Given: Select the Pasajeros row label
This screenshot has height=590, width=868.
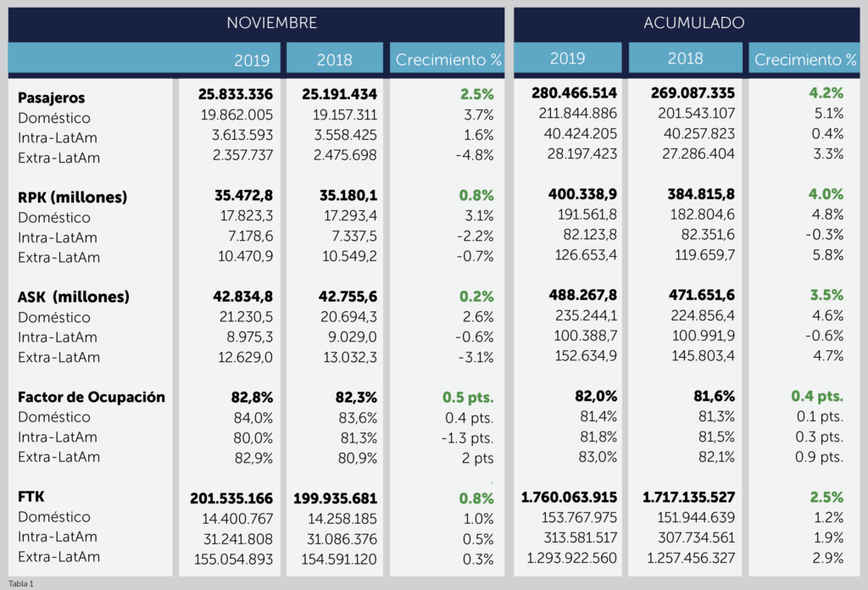Looking at the screenshot, I should click(52, 98).
